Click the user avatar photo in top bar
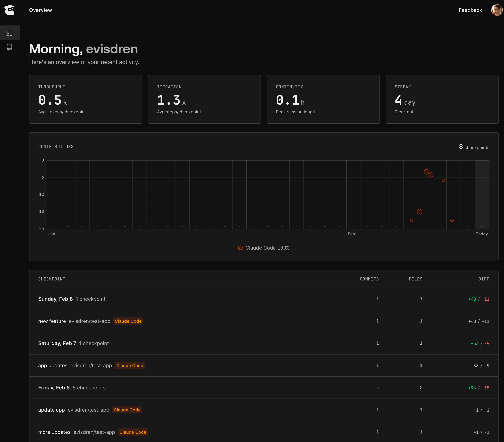Viewport: 504px width, 442px height. point(495,10)
